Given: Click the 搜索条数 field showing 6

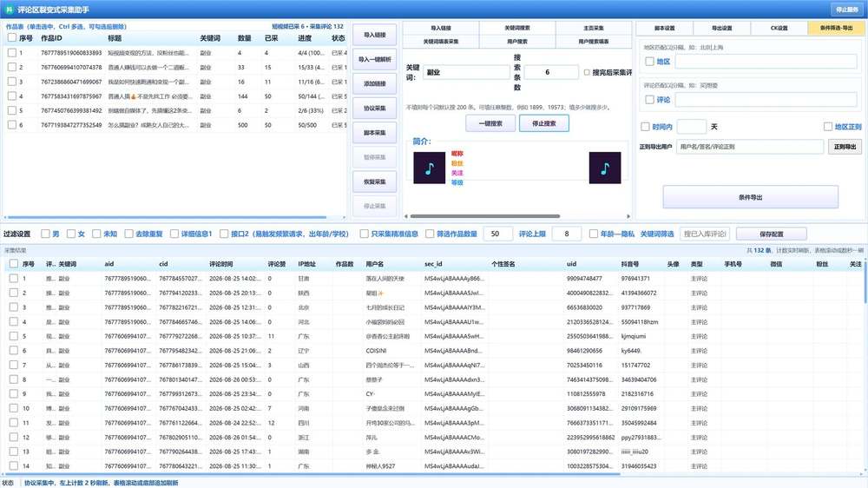Looking at the screenshot, I should coord(551,72).
